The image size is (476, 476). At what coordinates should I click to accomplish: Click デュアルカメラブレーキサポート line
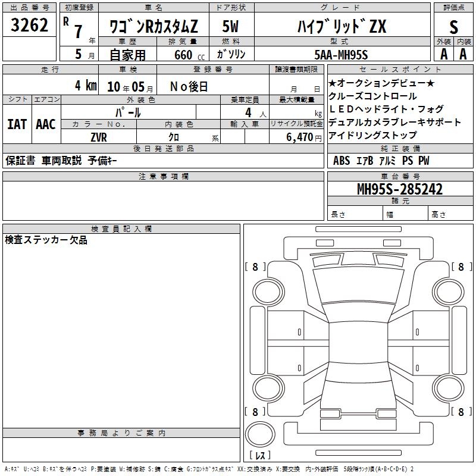tap(394, 122)
